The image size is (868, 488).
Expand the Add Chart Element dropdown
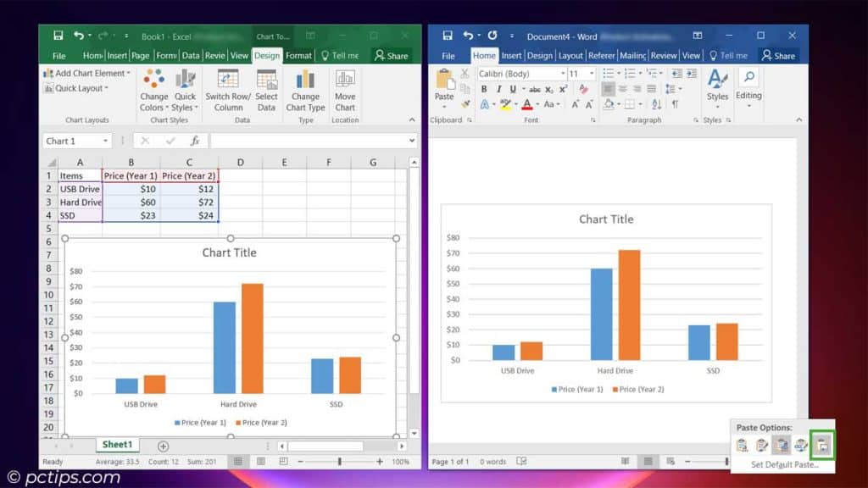[86, 74]
